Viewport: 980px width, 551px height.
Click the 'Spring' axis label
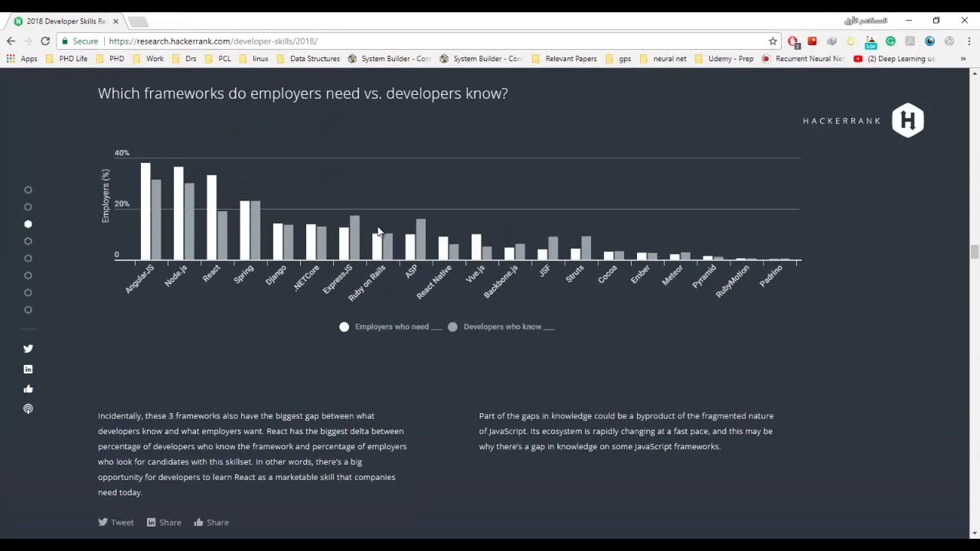[x=243, y=274]
